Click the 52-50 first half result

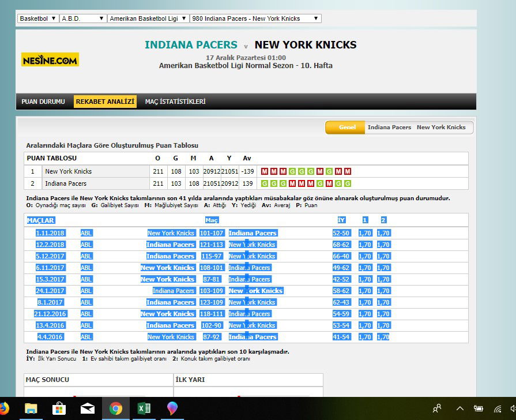[341, 233]
